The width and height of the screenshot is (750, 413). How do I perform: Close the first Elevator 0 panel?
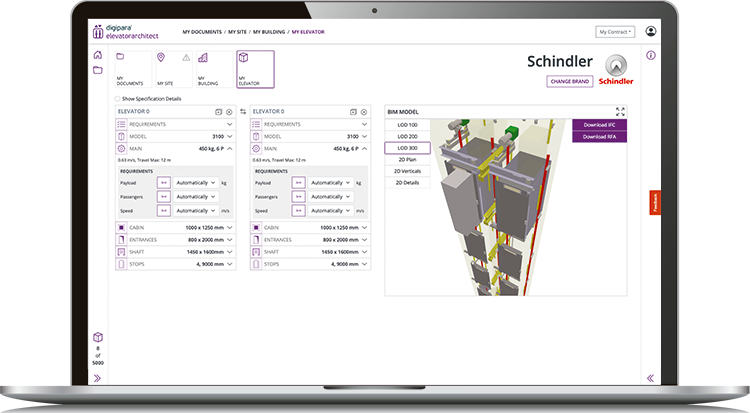(x=229, y=112)
